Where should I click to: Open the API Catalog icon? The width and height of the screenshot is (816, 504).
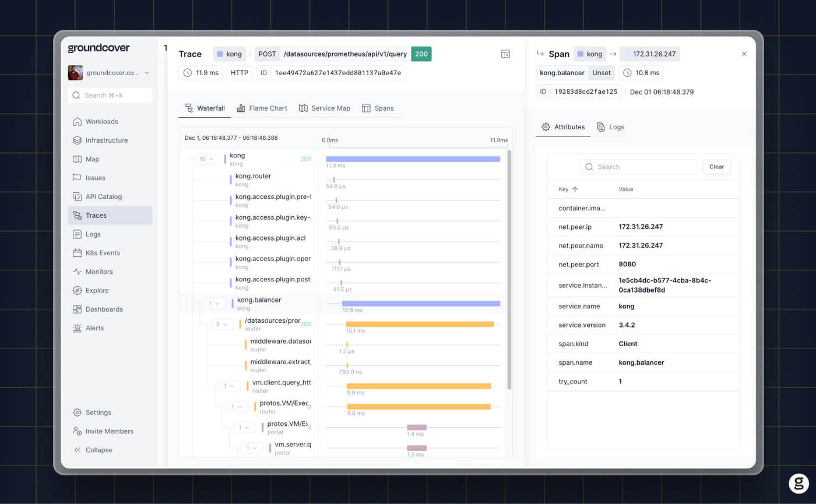click(77, 197)
